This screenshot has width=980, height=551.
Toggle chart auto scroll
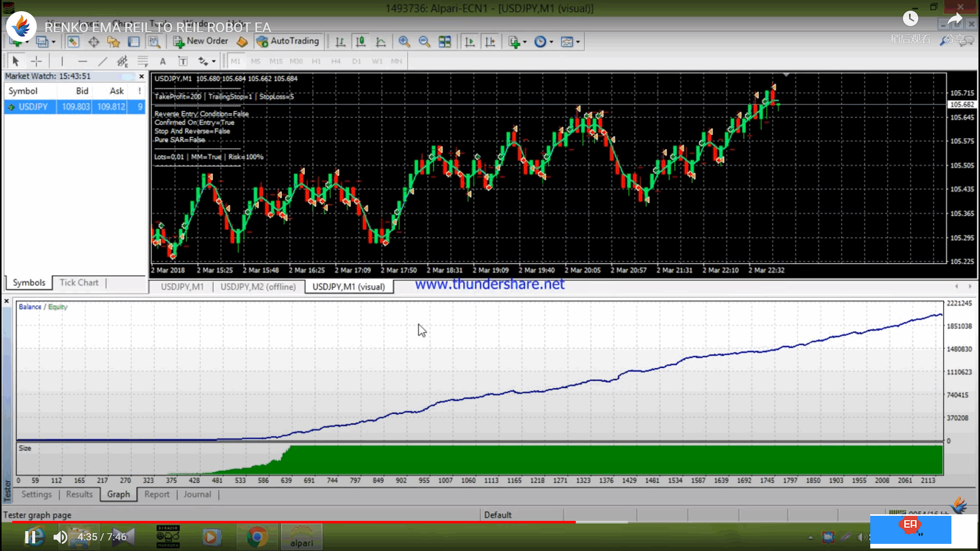pyautogui.click(x=470, y=42)
